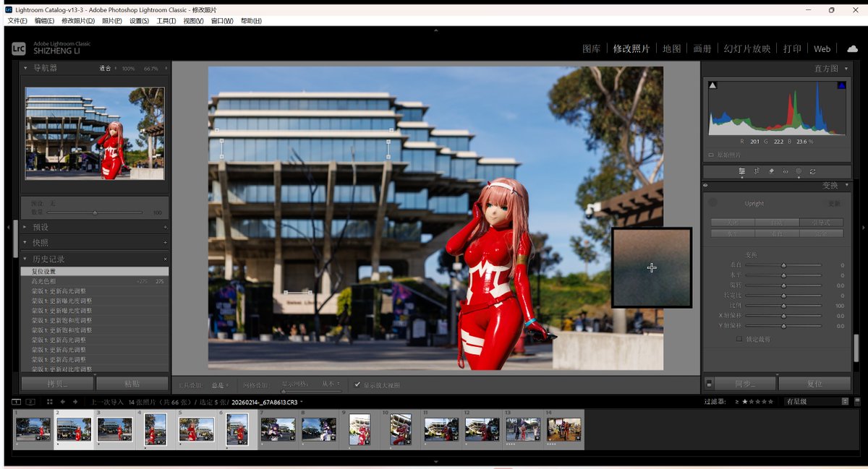Click the panel switch icon beside 同步
Screen dimensions: 868x469
point(709,384)
